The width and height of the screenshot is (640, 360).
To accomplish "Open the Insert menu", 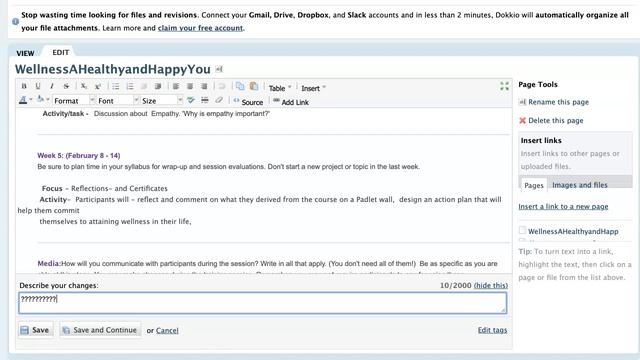I will point(313,88).
